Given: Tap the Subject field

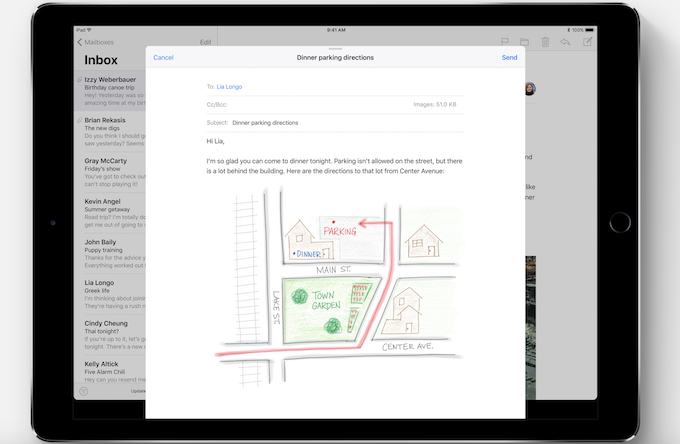Looking at the screenshot, I should pos(335,122).
